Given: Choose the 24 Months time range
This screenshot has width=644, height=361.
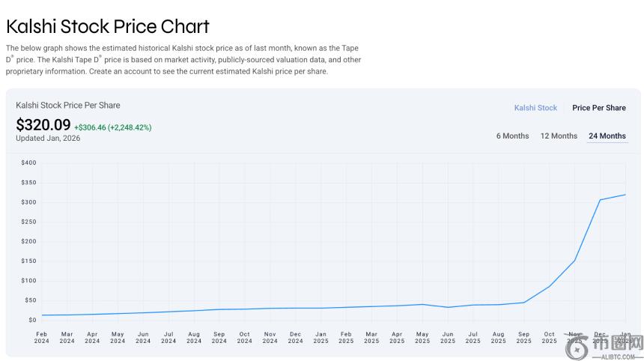Looking at the screenshot, I should [x=607, y=136].
